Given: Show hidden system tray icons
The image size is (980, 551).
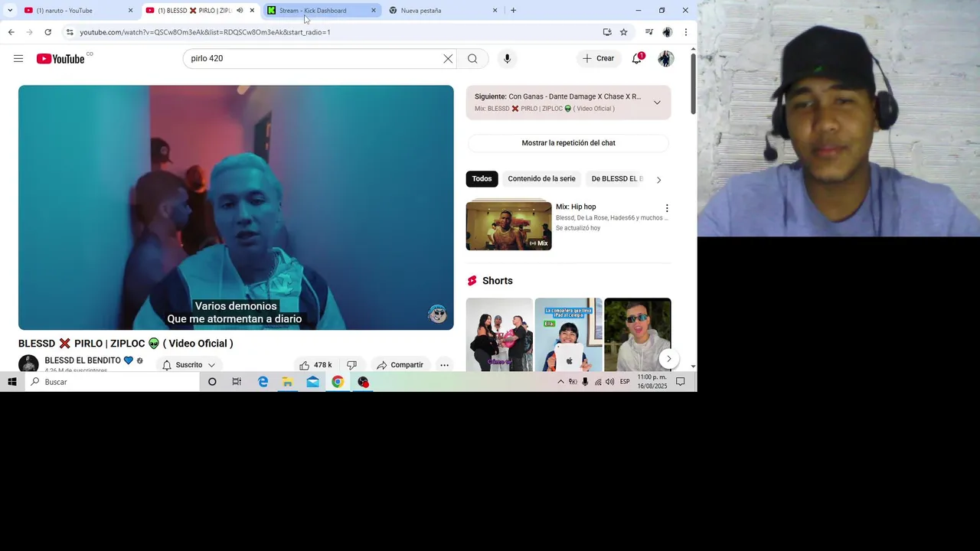Looking at the screenshot, I should point(560,382).
